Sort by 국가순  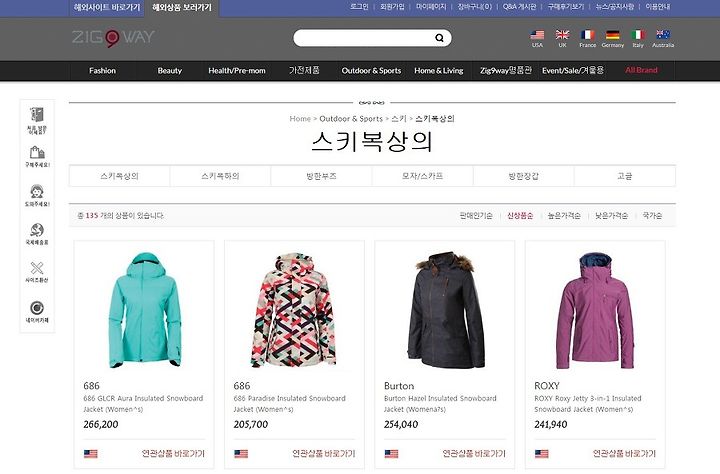tap(652, 215)
